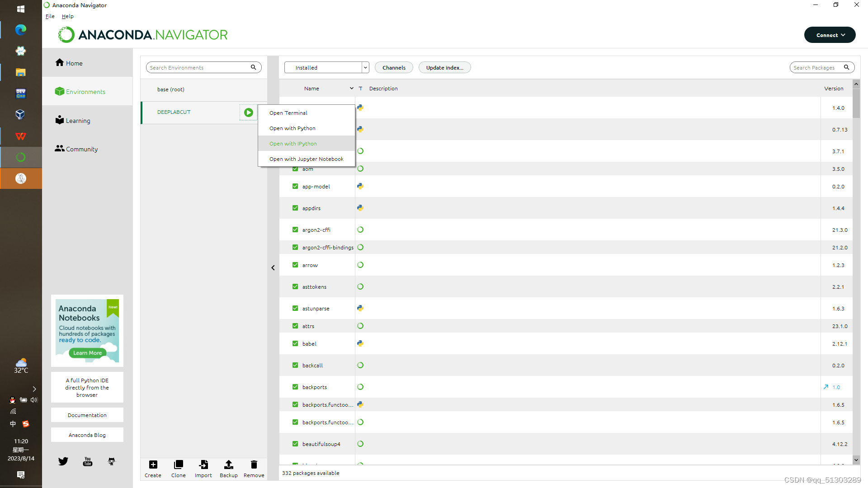Toggle the attrs package checkbox
Viewport: 868px width, 488px height.
click(x=295, y=326)
